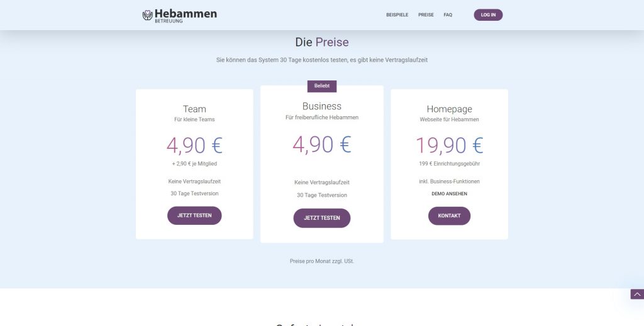The height and width of the screenshot is (326, 644).
Task: Click the Preise pro Monat zzgl. USt. note
Action: coord(322,261)
